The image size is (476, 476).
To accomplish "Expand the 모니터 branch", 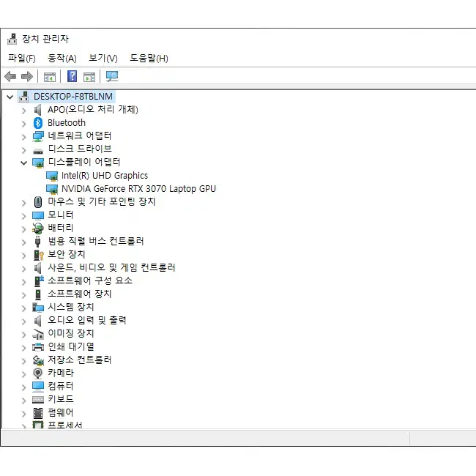I will (24, 216).
